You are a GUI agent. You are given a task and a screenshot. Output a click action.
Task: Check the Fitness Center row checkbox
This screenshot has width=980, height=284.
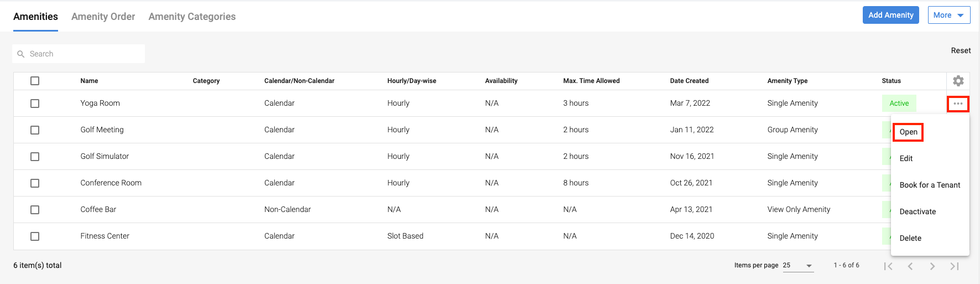coord(35,236)
